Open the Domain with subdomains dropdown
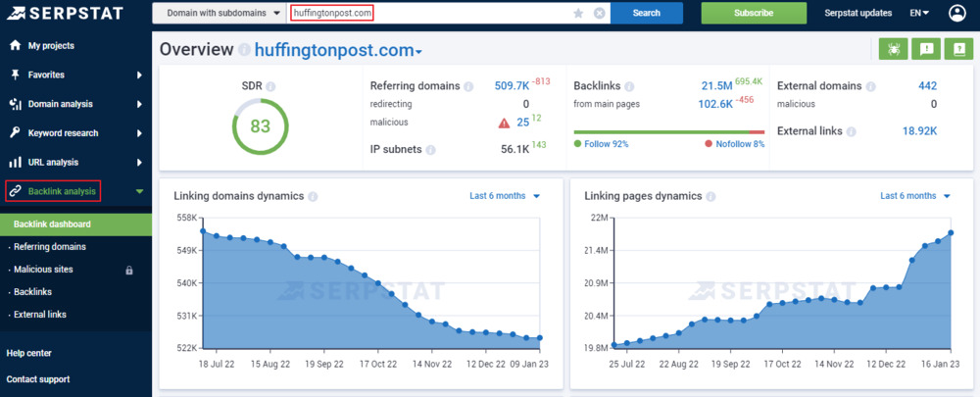The width and height of the screenshot is (980, 397). 220,13
